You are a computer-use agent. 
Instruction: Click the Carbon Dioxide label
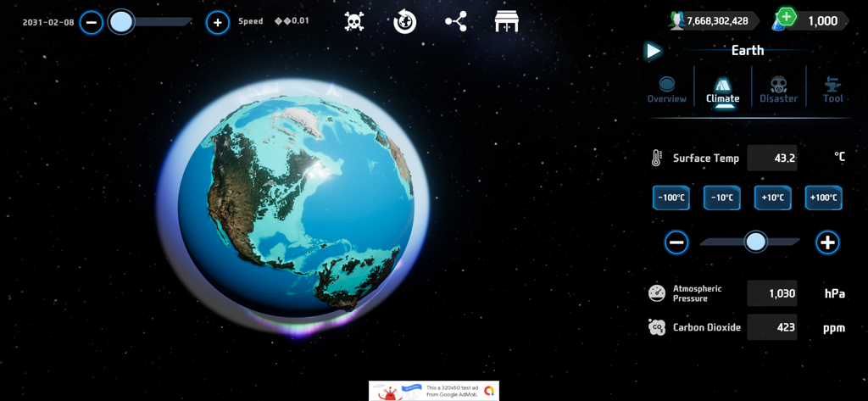(x=706, y=327)
